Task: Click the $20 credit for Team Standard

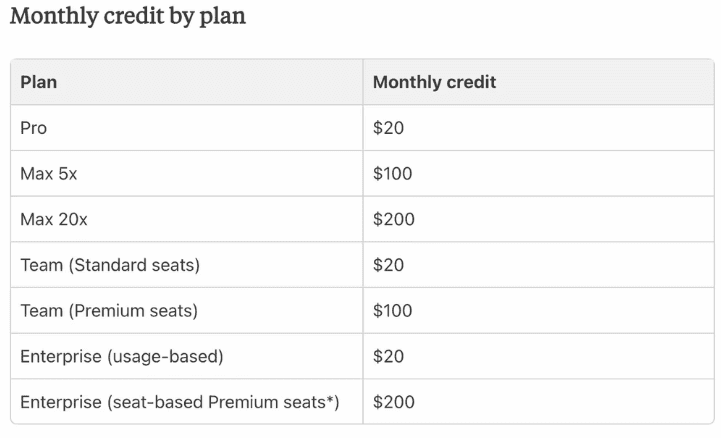Action: 388,265
